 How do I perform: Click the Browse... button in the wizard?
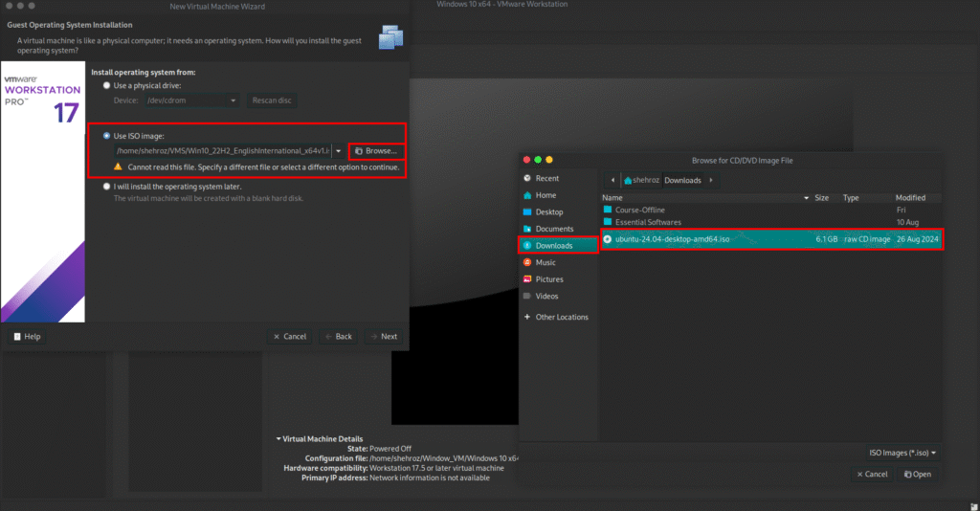coord(376,150)
